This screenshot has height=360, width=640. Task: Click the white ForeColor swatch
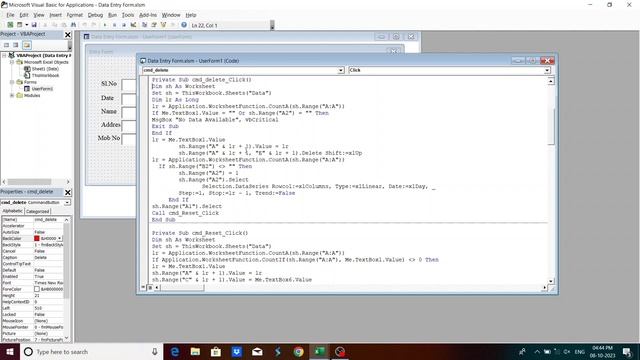(37, 289)
